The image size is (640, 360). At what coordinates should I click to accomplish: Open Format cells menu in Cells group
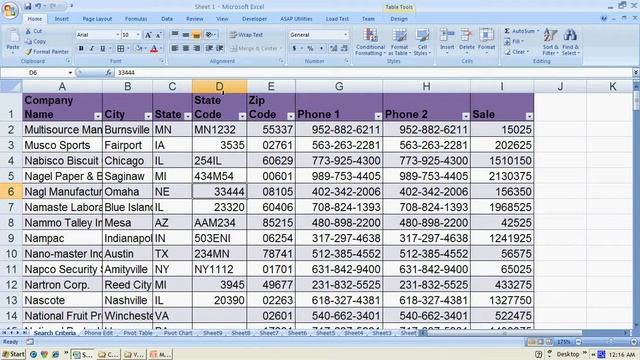click(486, 42)
